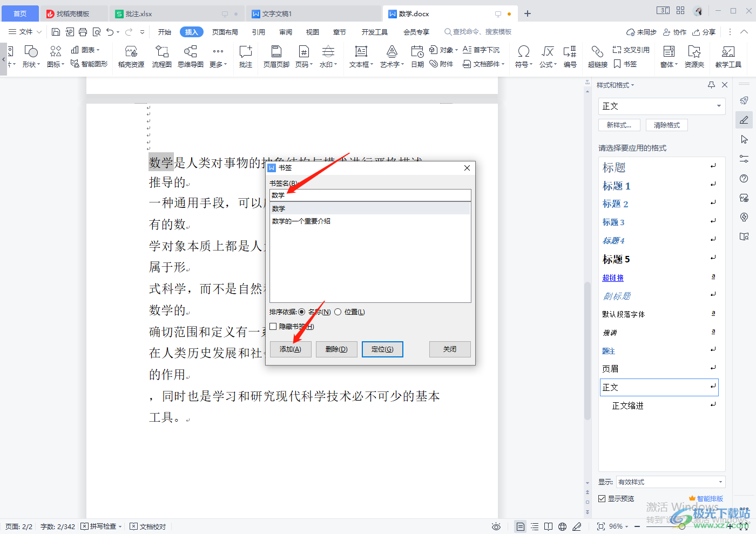Select sort by Position radio button
The width and height of the screenshot is (756, 534).
coord(338,312)
